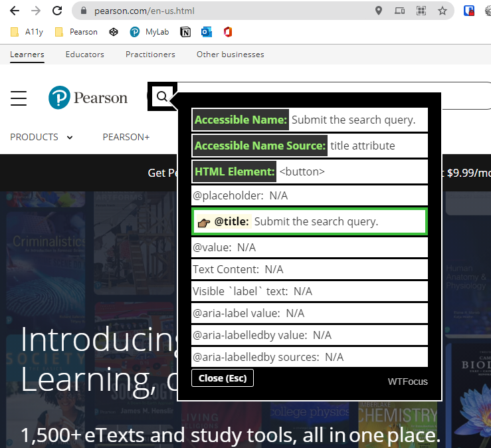Click the Accessible Name row
Screen dimensions: 491x448
tap(310, 120)
